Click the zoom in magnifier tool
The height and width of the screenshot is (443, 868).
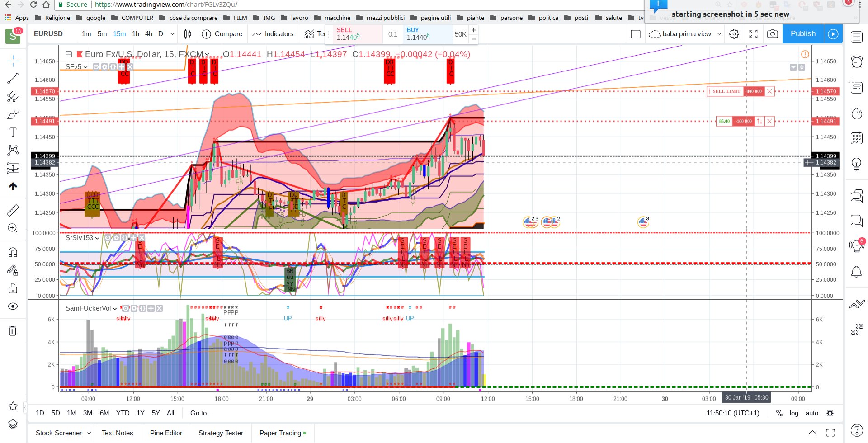(13, 228)
